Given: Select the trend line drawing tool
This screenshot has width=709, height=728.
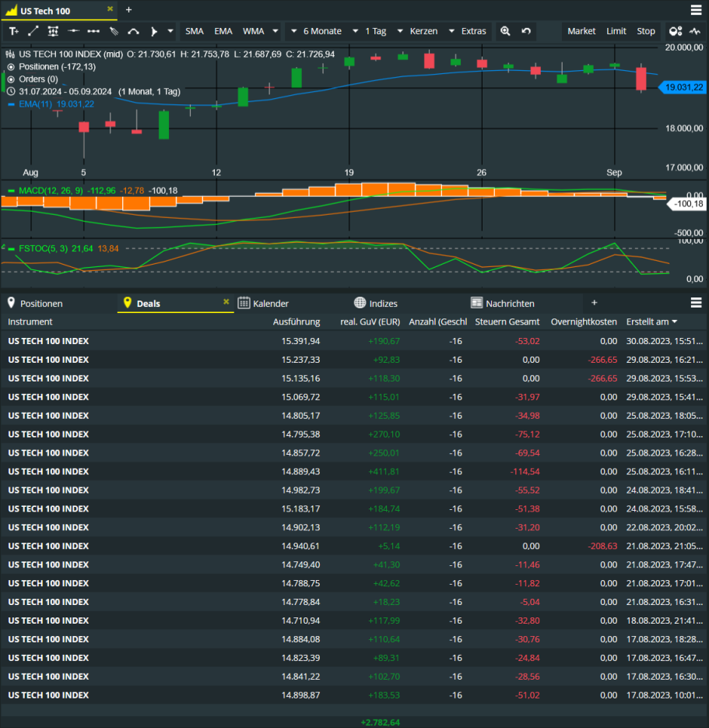Looking at the screenshot, I should click(33, 31).
